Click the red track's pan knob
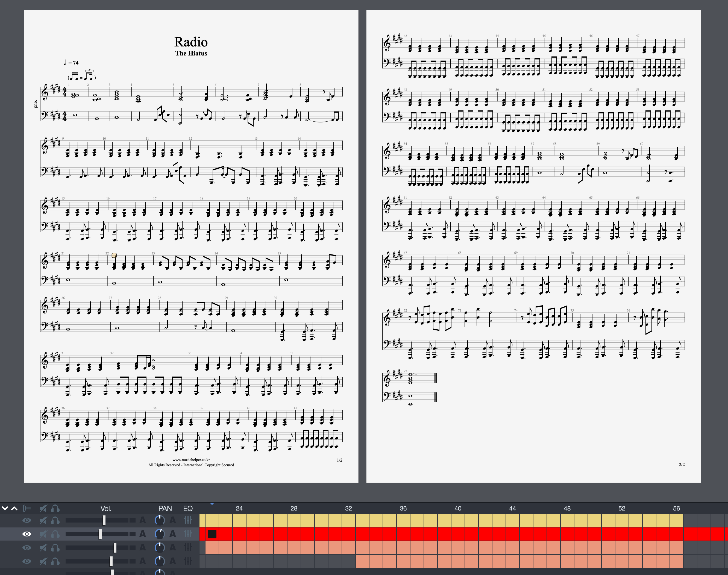 (x=160, y=534)
